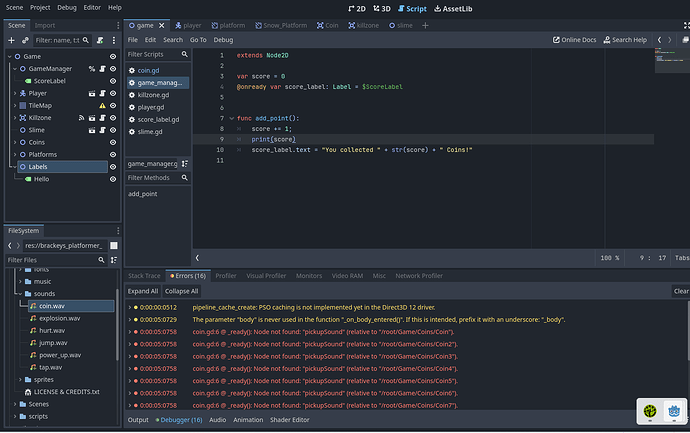Collapse the sounds folder
The width and height of the screenshot is (690, 433).
20,294
